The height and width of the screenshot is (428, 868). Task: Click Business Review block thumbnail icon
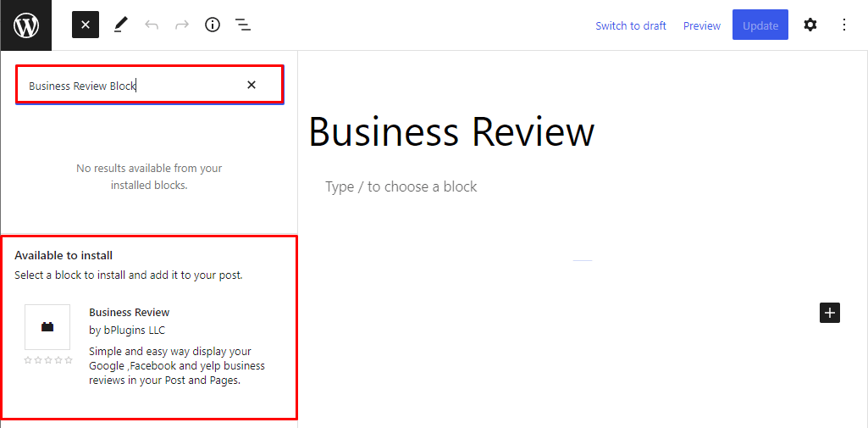[x=47, y=326]
